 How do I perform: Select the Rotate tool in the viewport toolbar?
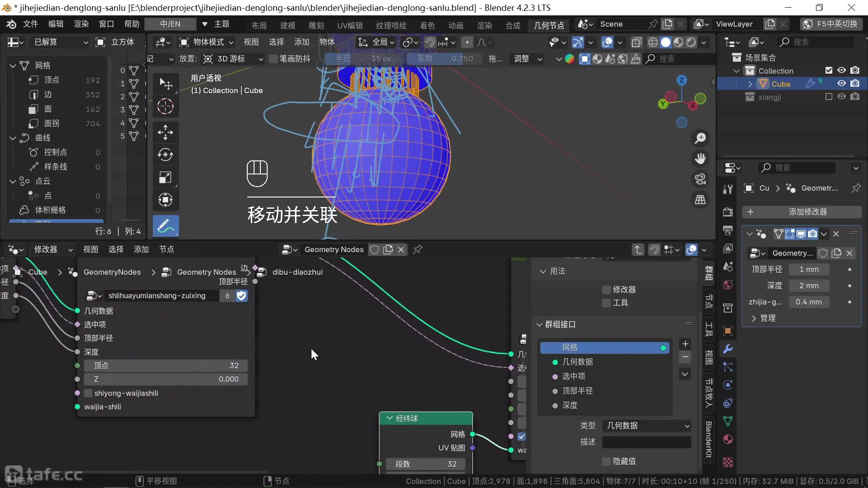coord(165,155)
